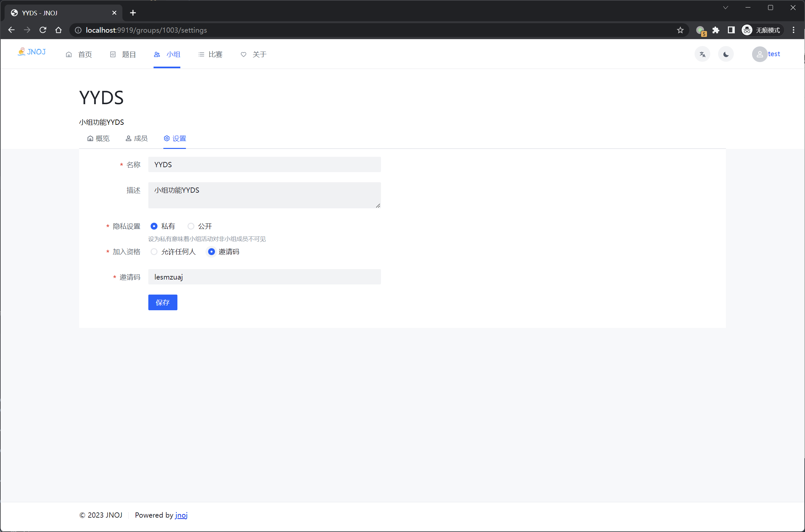Select the 邀请码 radio button
This screenshot has height=532, width=805.
(x=211, y=252)
